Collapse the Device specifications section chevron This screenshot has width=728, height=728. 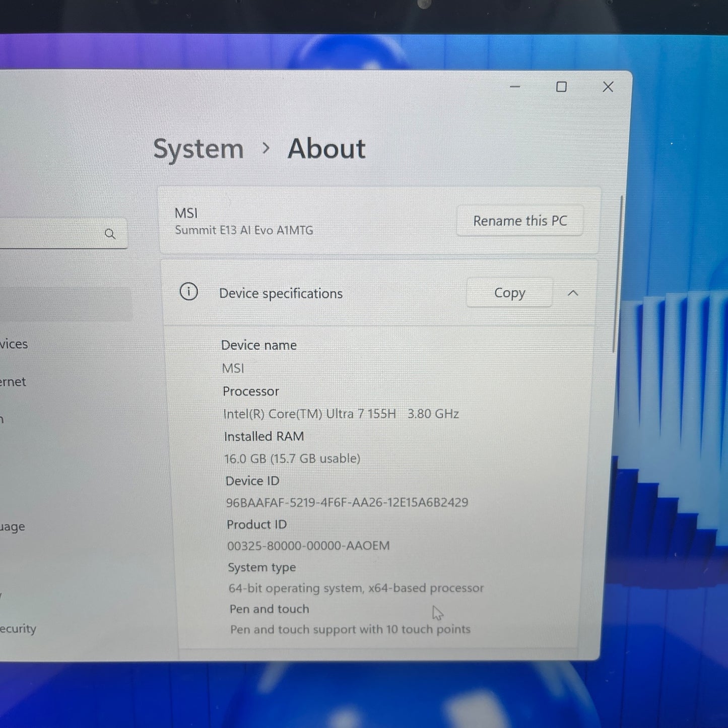573,293
